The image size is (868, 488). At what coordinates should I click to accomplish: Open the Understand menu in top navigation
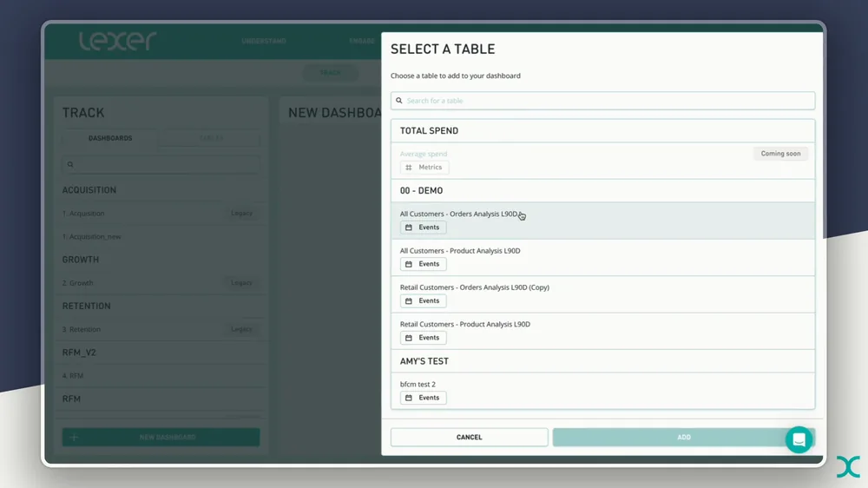[264, 41]
